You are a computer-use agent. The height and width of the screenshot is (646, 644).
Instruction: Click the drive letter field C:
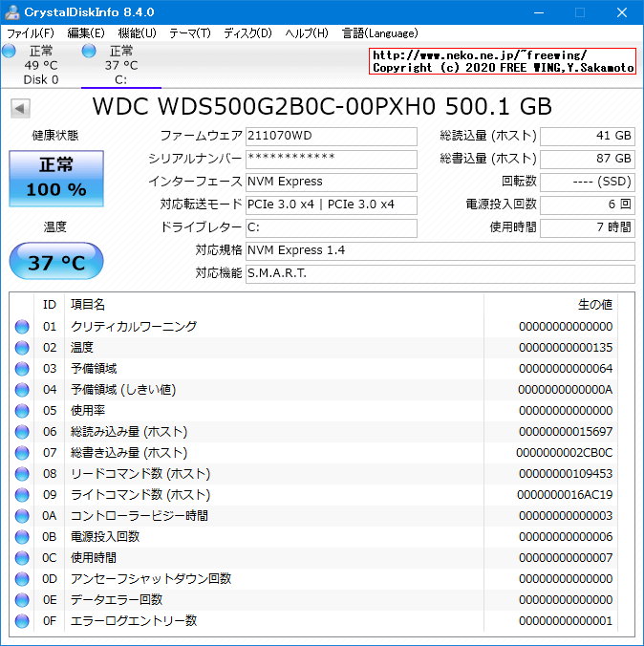click(x=332, y=228)
